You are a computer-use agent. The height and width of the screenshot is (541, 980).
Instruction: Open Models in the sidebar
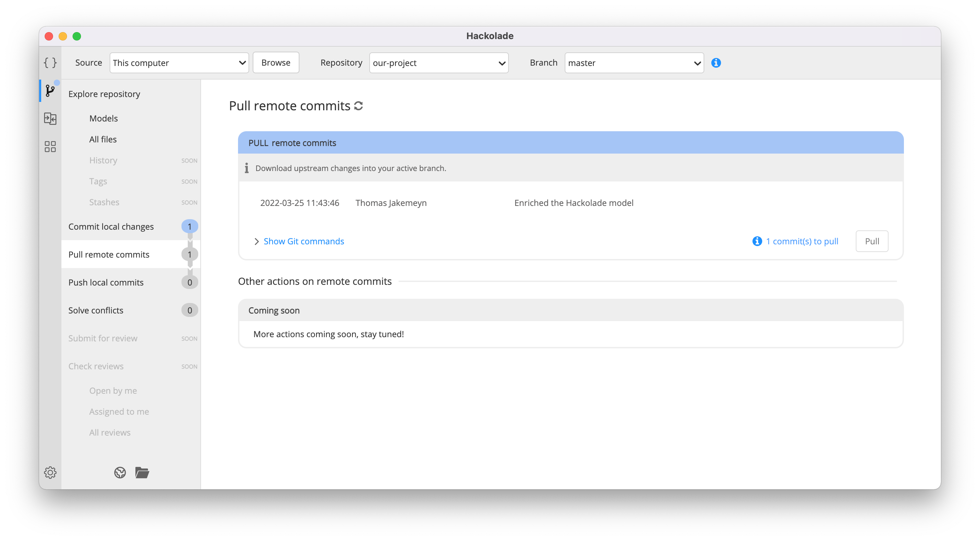[103, 118]
